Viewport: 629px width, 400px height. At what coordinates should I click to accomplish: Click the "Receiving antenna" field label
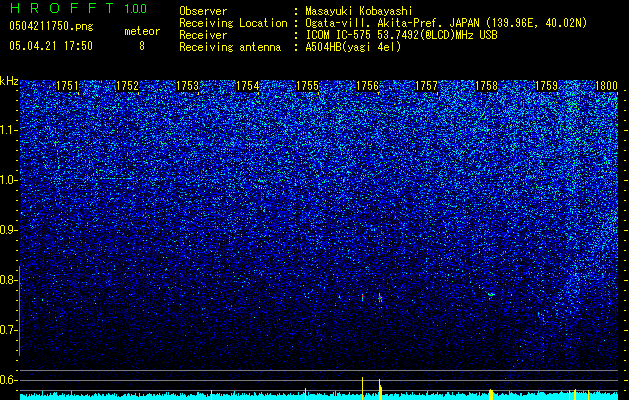tap(230, 47)
